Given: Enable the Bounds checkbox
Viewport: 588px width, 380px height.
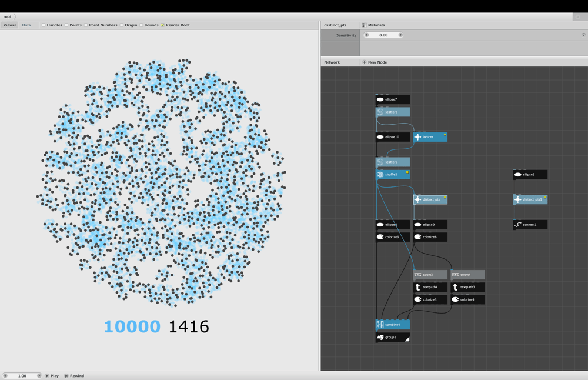Looking at the screenshot, I should pos(141,25).
